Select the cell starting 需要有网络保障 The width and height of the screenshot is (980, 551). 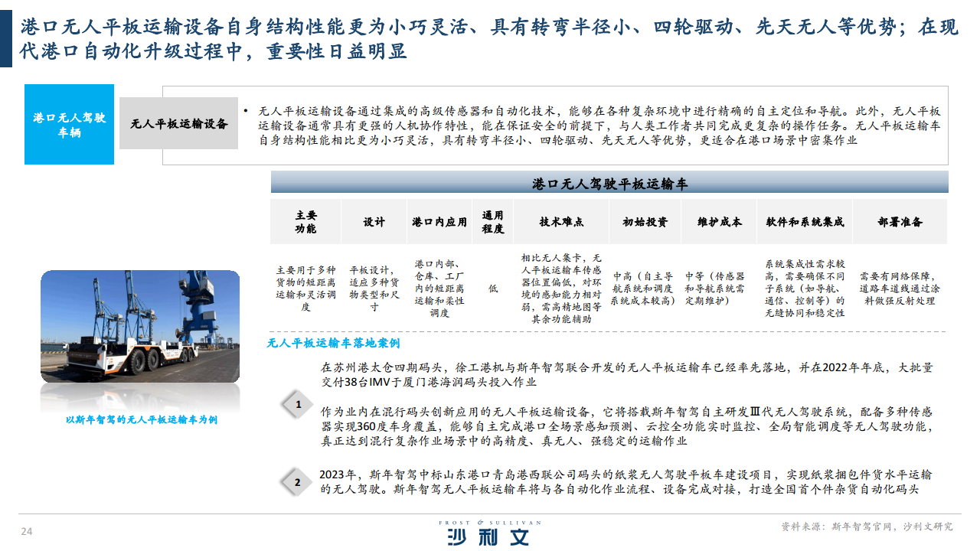[900, 289]
